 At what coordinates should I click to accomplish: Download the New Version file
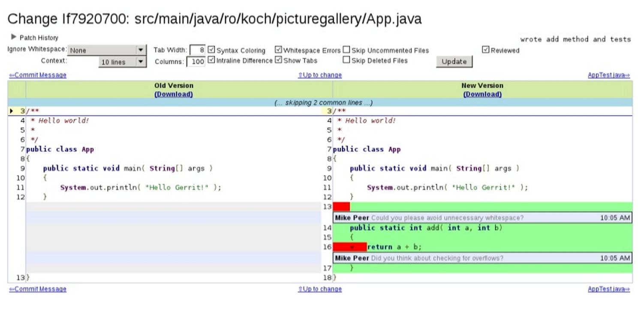(x=482, y=94)
